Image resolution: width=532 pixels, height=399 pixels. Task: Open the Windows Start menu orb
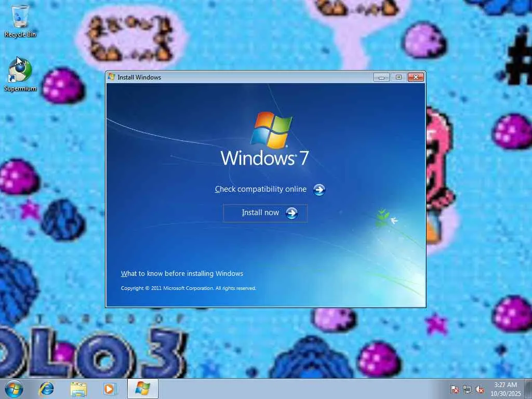(x=14, y=389)
